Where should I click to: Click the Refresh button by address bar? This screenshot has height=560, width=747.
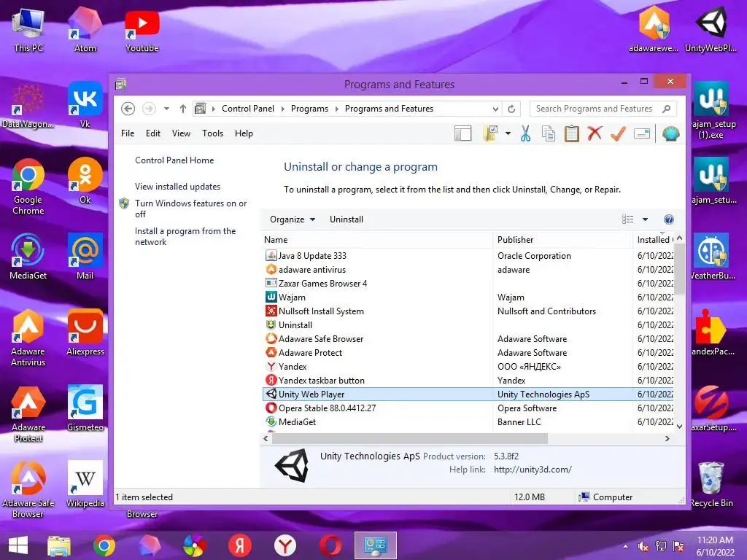tap(511, 109)
